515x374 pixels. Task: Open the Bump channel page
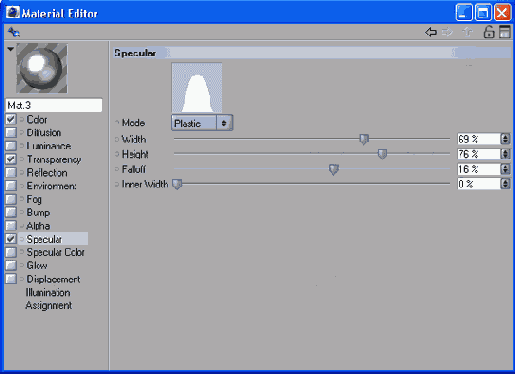38,212
